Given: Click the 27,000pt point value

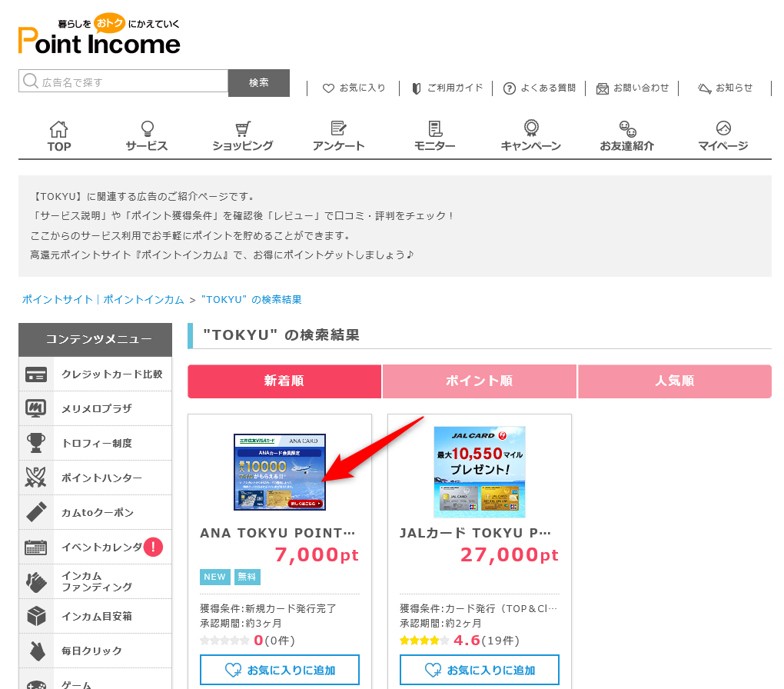Looking at the screenshot, I should pos(510,555).
